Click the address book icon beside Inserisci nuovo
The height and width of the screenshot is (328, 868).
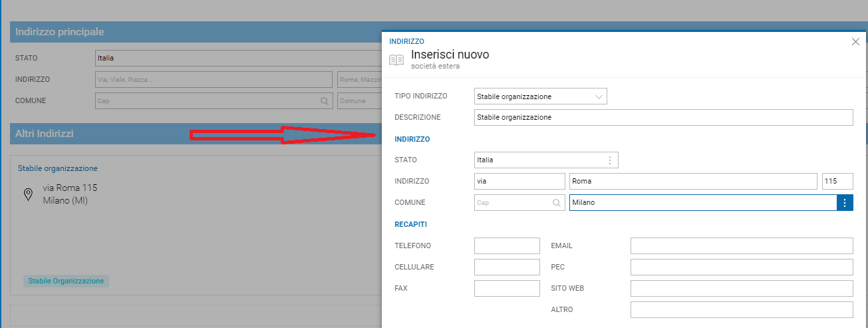(x=396, y=60)
